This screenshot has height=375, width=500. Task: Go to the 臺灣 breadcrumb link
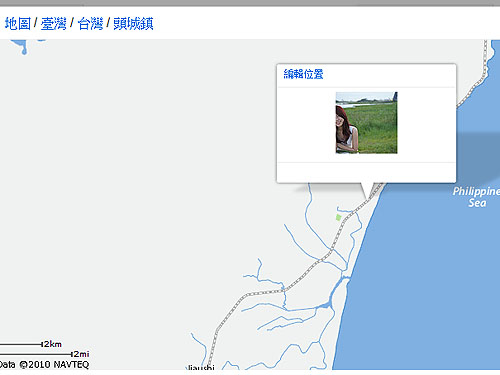53,24
